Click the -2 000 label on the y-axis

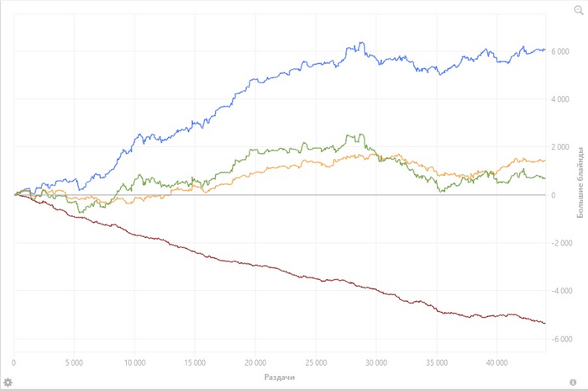pos(561,243)
